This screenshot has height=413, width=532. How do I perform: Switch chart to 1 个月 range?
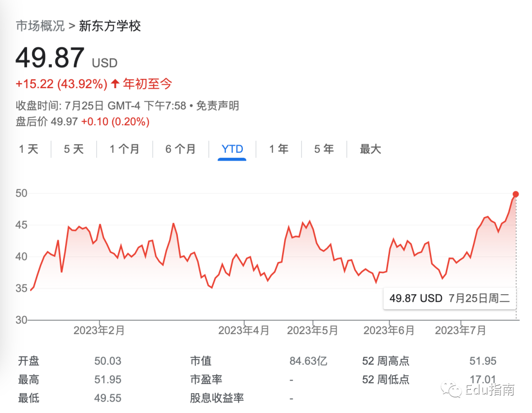[x=125, y=149]
